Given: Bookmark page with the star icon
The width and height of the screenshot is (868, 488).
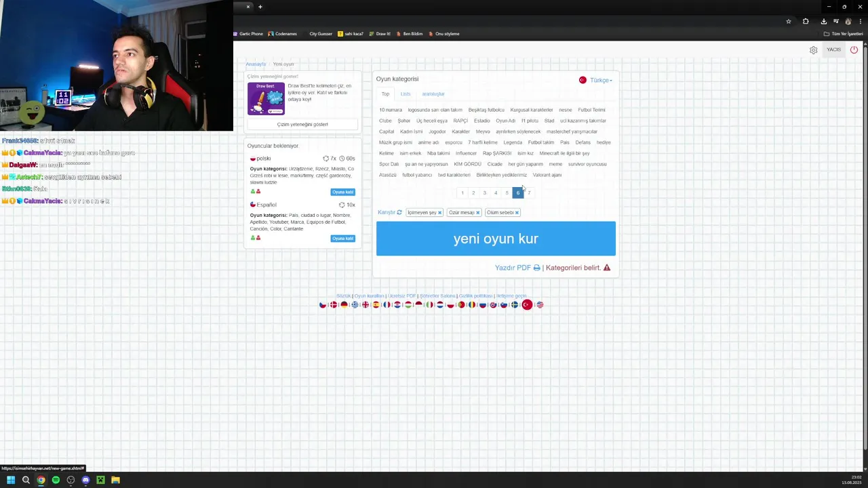Looking at the screenshot, I should tap(788, 22).
